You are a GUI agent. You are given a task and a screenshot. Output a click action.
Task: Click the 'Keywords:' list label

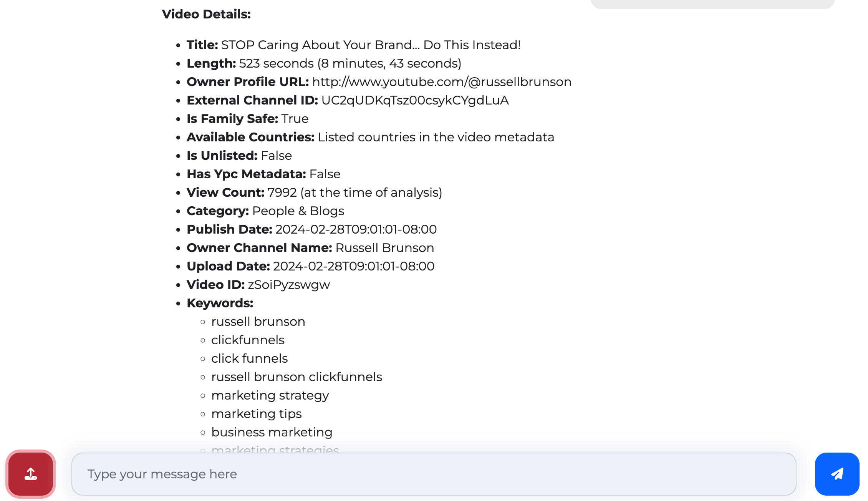(x=220, y=303)
